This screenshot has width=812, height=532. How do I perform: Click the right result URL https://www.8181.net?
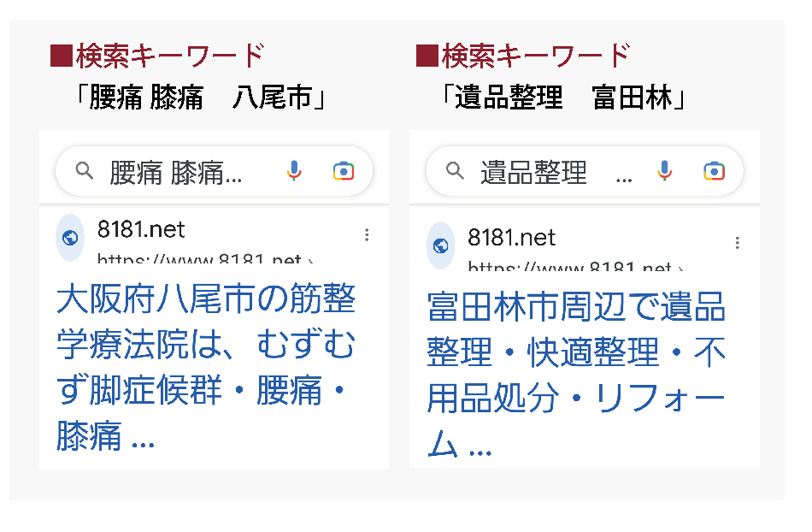click(x=575, y=266)
